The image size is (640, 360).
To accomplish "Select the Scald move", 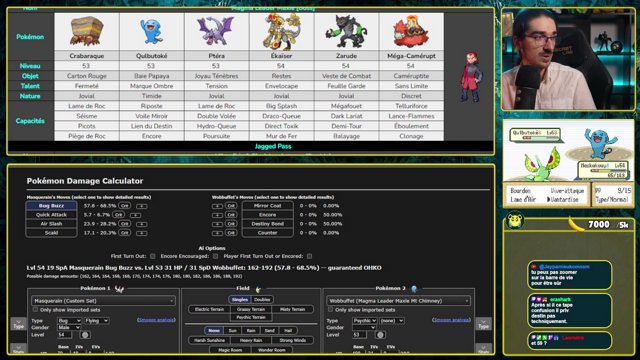I will 51,233.
